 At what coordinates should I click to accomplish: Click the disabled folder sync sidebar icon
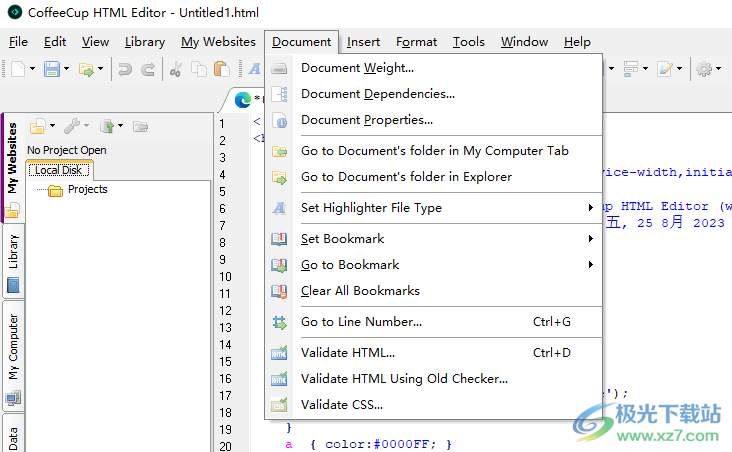pyautogui.click(x=140, y=126)
